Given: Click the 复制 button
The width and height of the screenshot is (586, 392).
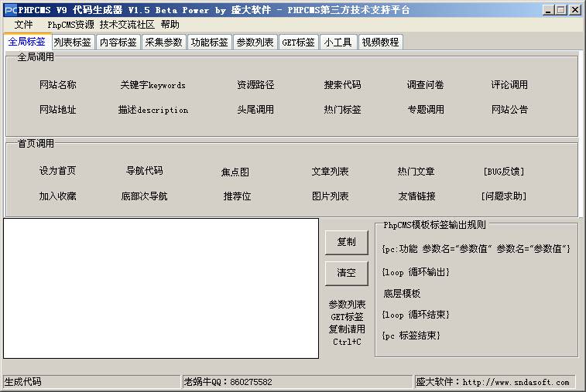Looking at the screenshot, I should pos(347,242).
